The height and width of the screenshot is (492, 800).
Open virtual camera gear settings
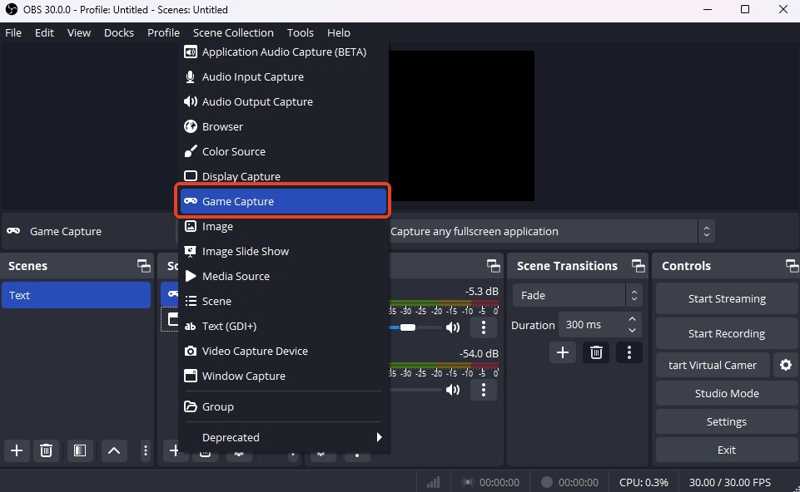tap(786, 365)
